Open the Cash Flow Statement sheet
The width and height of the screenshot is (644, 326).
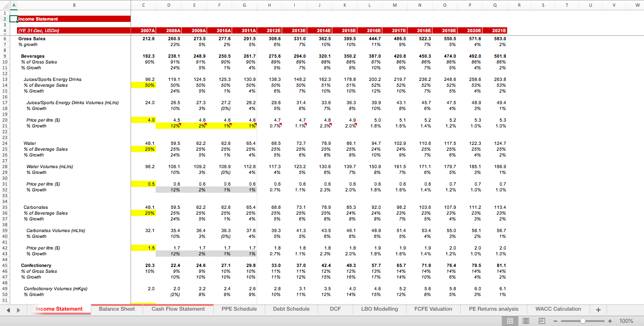coord(178,309)
